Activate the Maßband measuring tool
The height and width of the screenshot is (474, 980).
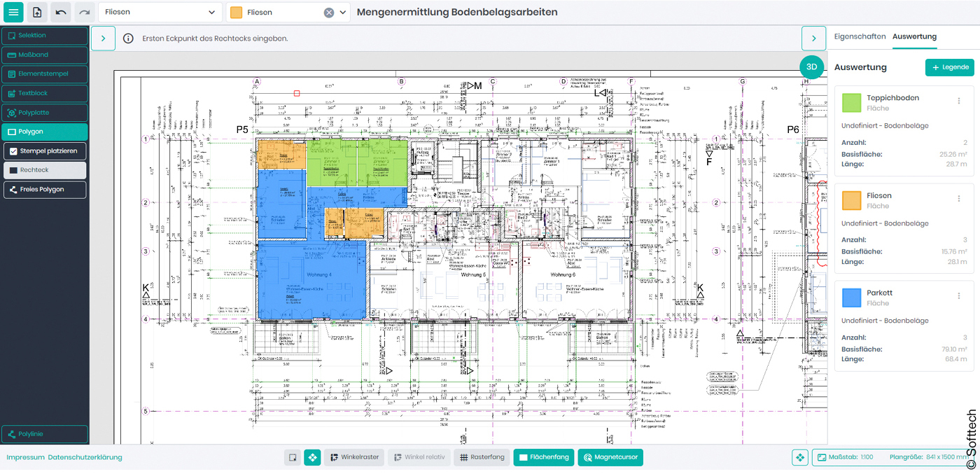[45, 55]
